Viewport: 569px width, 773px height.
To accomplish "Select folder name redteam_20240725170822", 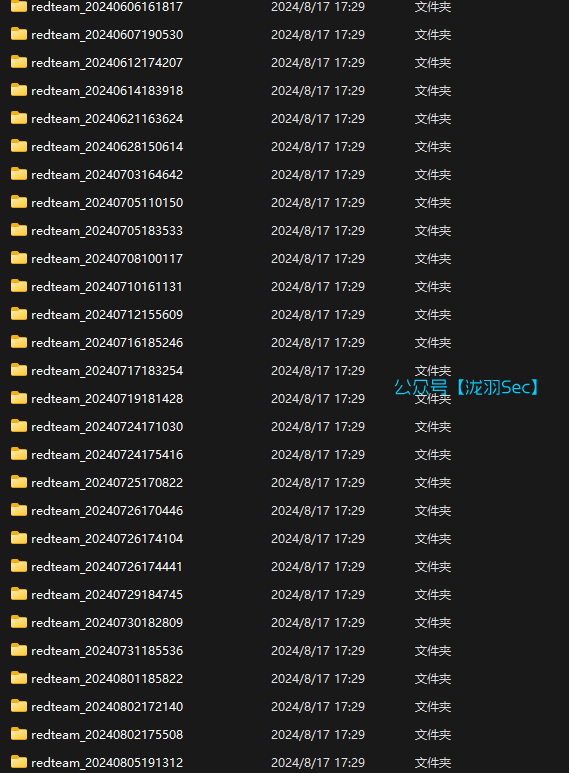I will pos(107,483).
